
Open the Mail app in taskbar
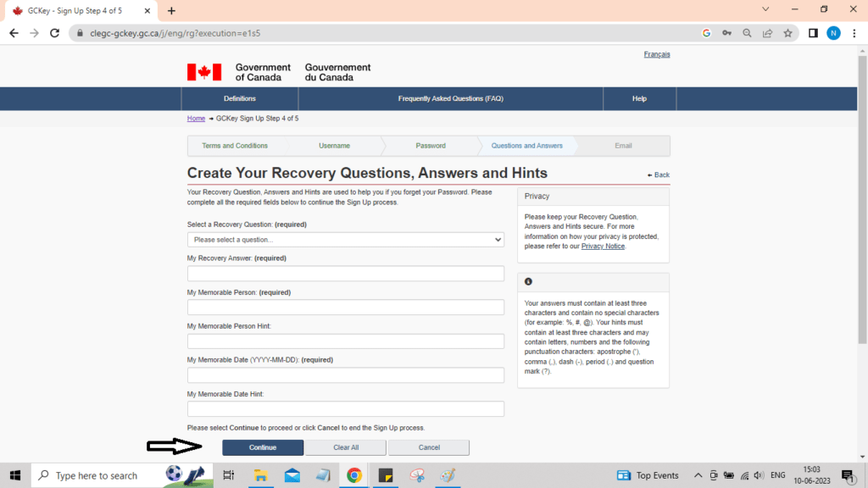292,475
